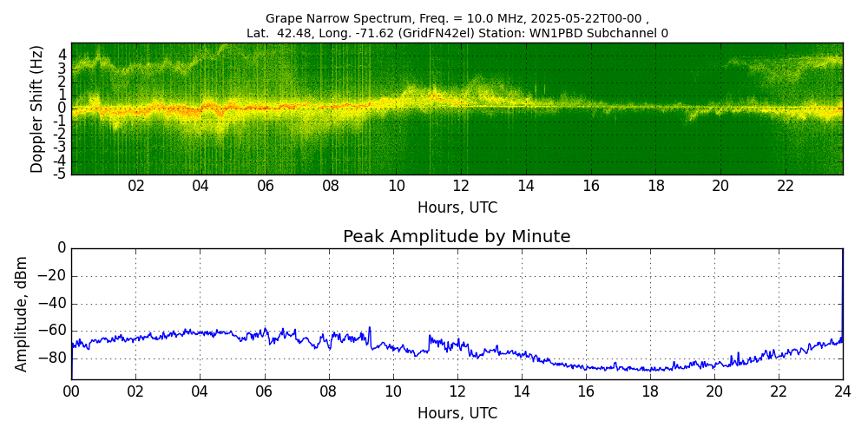This screenshot has width=868, height=434.
Task: Click Hours, UTC label under amplitude plot
Action: pos(457,413)
